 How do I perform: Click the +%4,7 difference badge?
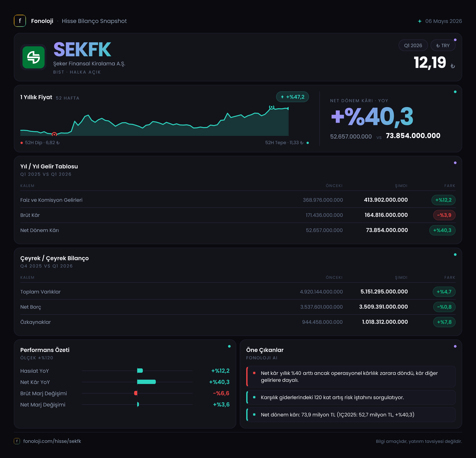(444, 292)
